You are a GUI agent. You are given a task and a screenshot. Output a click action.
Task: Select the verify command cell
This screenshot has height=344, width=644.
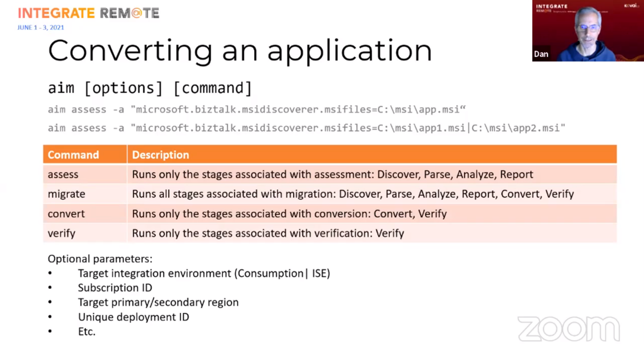[61, 233]
